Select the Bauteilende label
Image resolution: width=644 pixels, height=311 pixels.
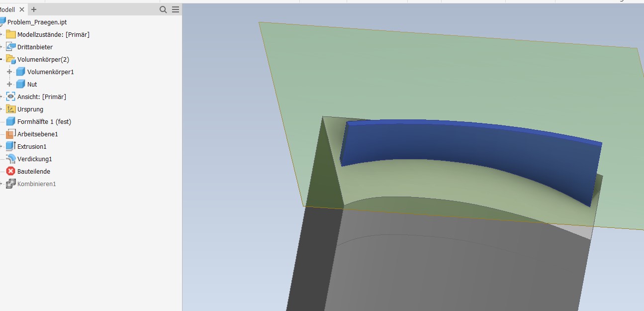coord(34,171)
